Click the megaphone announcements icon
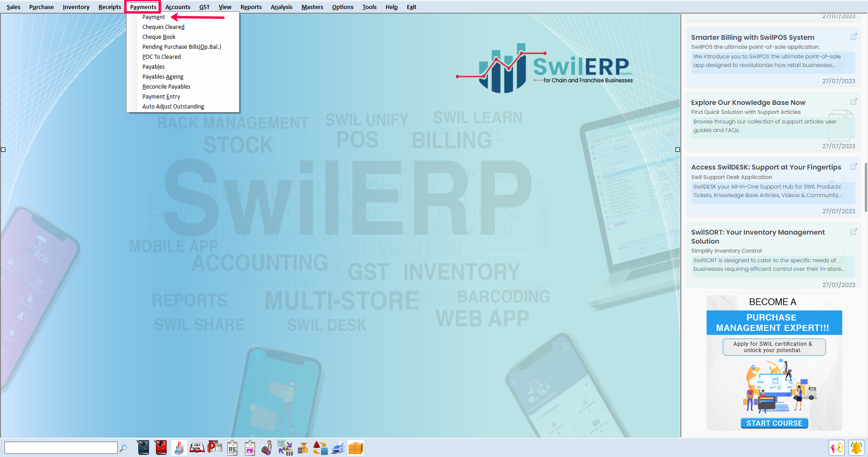The height and width of the screenshot is (457, 868). [x=837, y=448]
